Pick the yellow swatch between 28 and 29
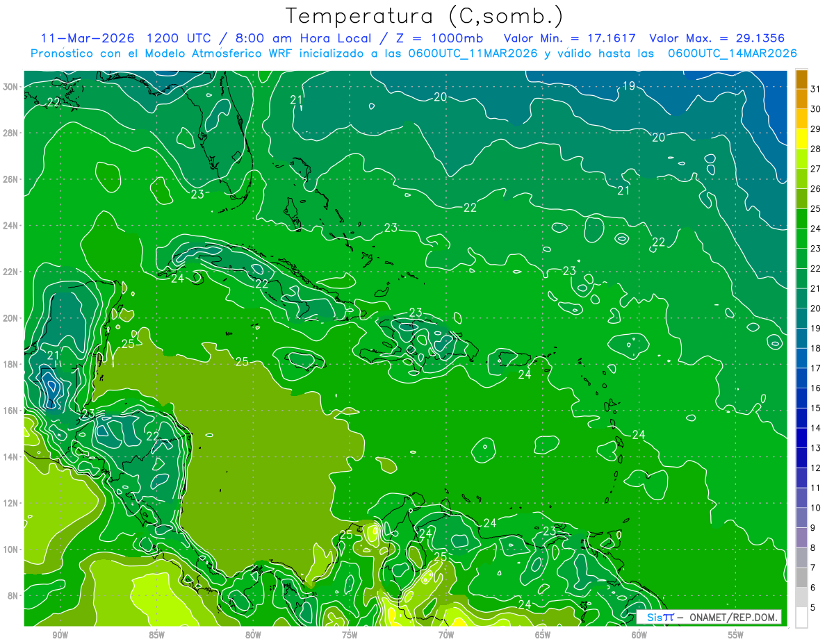This screenshot has width=834, height=644. (x=801, y=139)
